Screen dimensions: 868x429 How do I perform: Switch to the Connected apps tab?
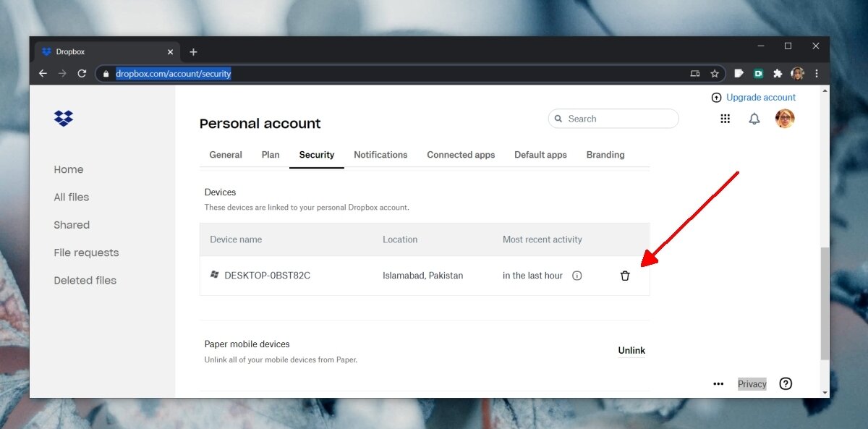point(461,154)
